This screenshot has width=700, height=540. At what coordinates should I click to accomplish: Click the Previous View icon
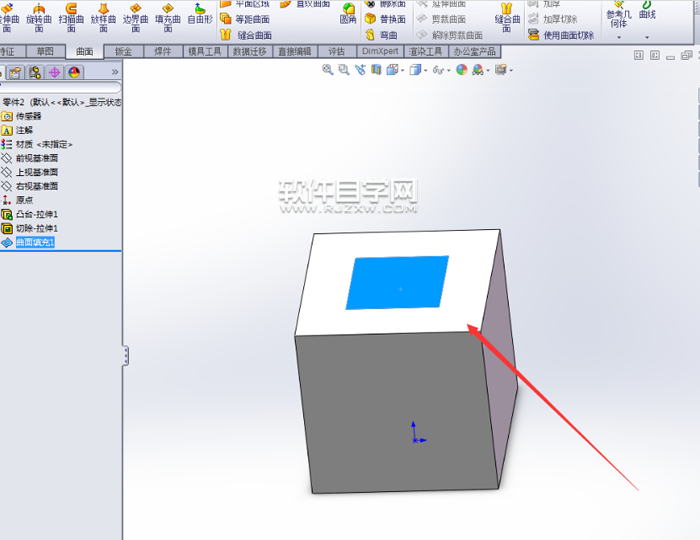[x=360, y=70]
